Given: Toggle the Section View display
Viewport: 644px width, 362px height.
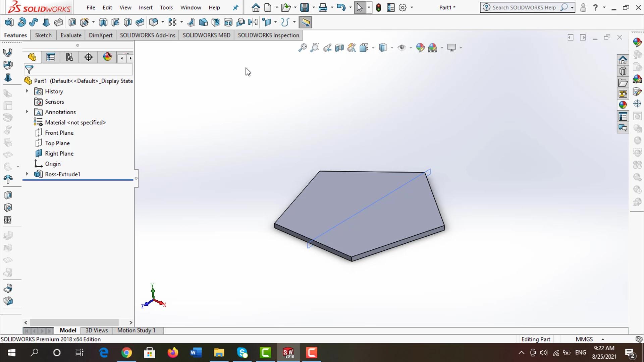Looking at the screenshot, I should [x=339, y=48].
